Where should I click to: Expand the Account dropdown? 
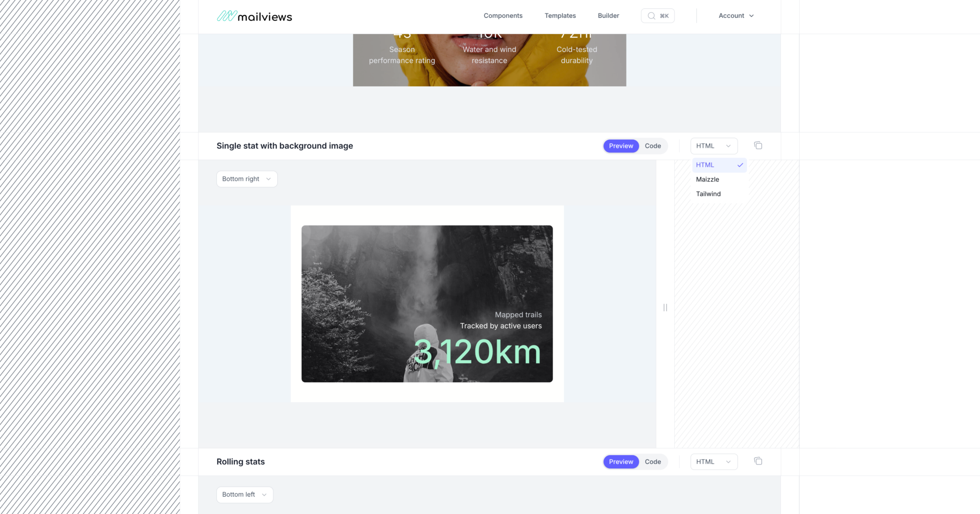coord(735,16)
